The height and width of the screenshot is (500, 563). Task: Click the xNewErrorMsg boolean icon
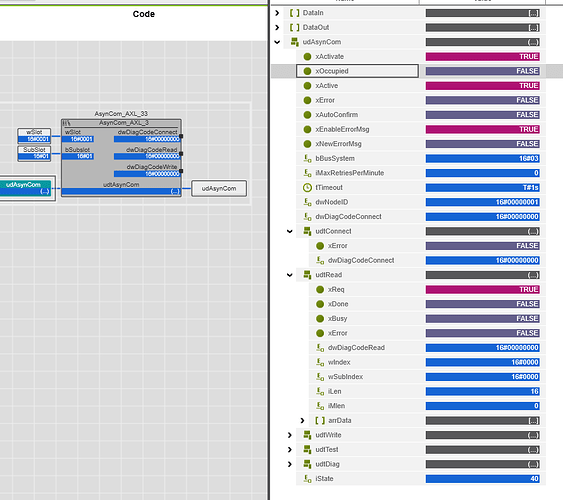click(307, 144)
